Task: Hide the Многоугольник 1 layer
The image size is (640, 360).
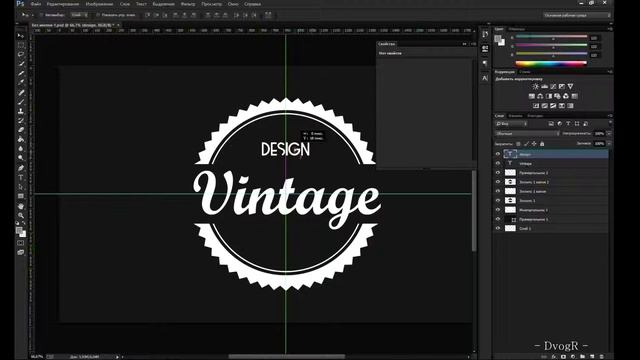Action: [498, 210]
